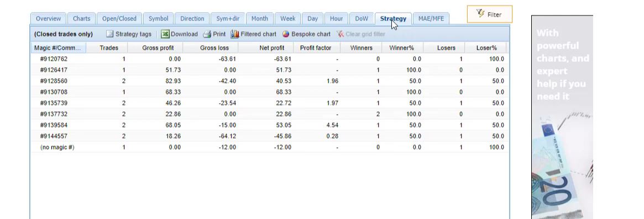Open the MAE/MFE tab
This screenshot has width=644, height=219.
click(431, 18)
